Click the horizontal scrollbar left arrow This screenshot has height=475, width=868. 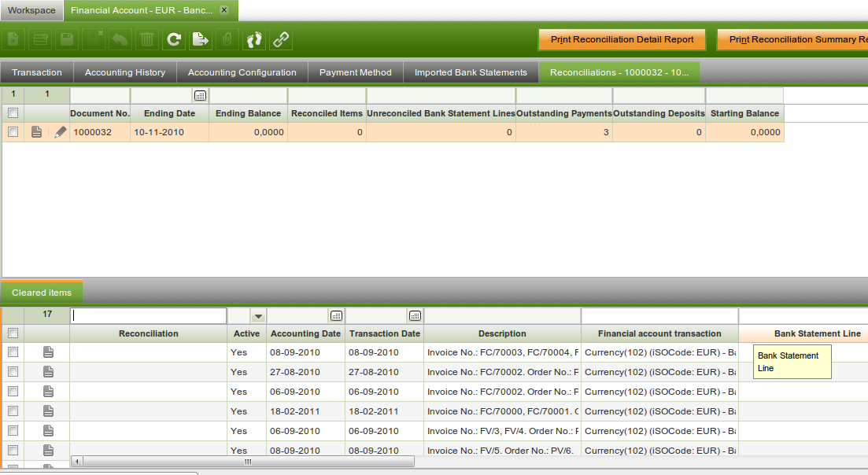[77, 461]
